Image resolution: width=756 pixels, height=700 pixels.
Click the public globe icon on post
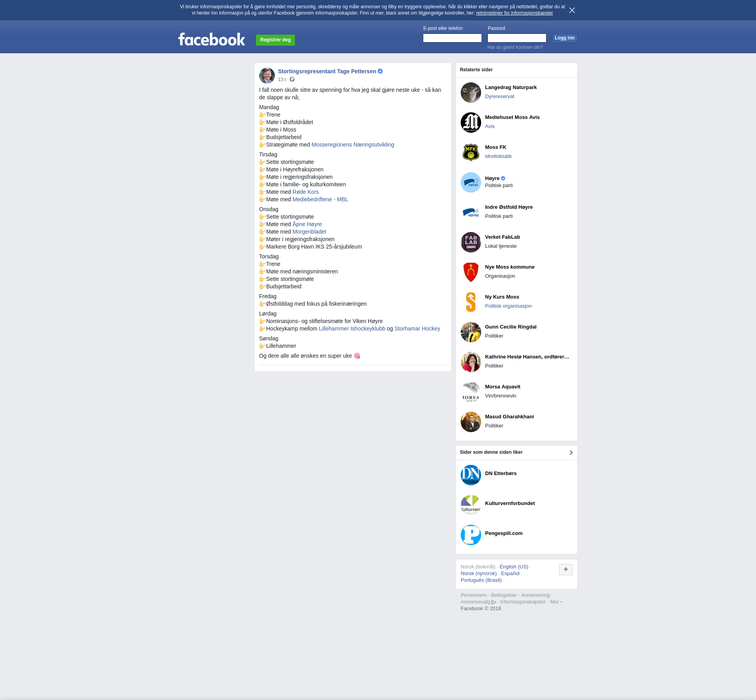292,80
